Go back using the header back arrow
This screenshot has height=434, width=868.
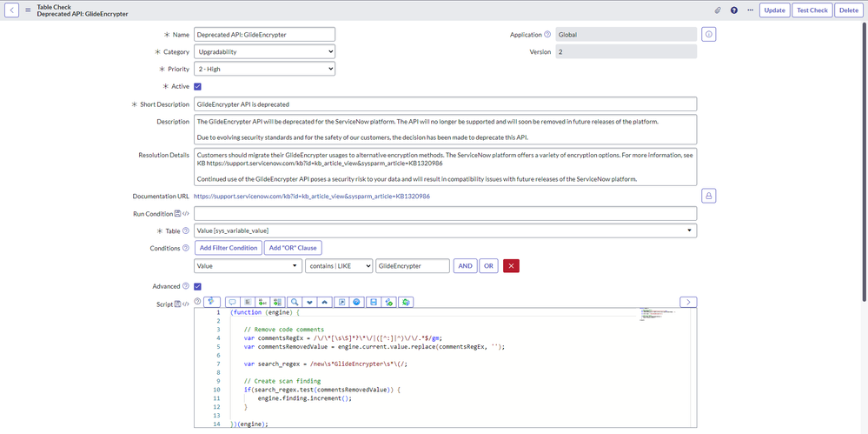click(x=11, y=10)
